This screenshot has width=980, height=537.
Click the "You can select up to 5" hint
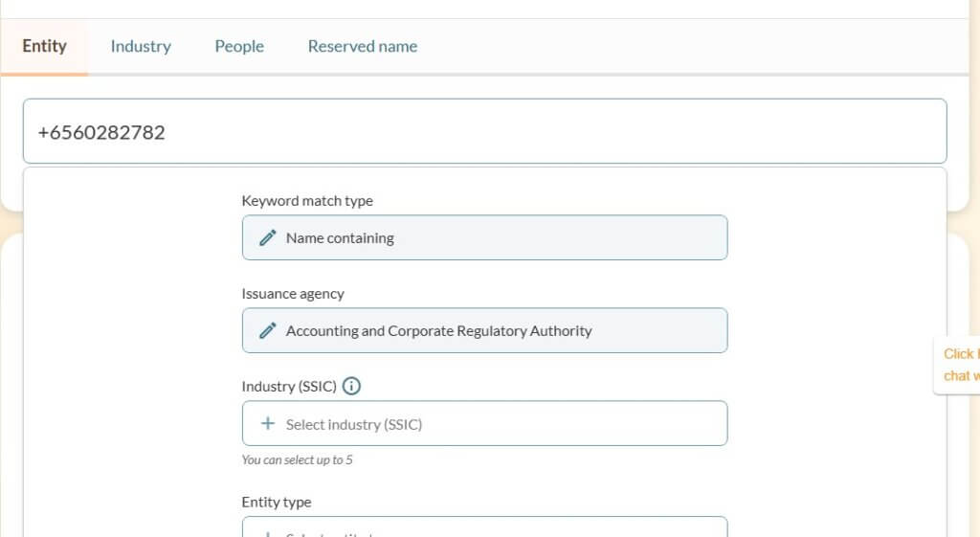click(298, 459)
